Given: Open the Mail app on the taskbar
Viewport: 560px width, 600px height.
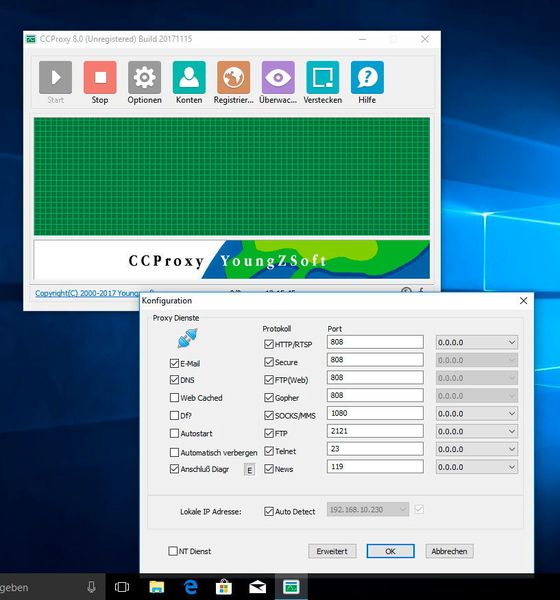Looking at the screenshot, I should pyautogui.click(x=258, y=587).
